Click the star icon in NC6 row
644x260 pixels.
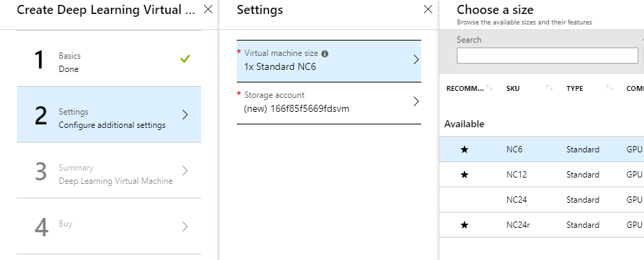coord(464,150)
